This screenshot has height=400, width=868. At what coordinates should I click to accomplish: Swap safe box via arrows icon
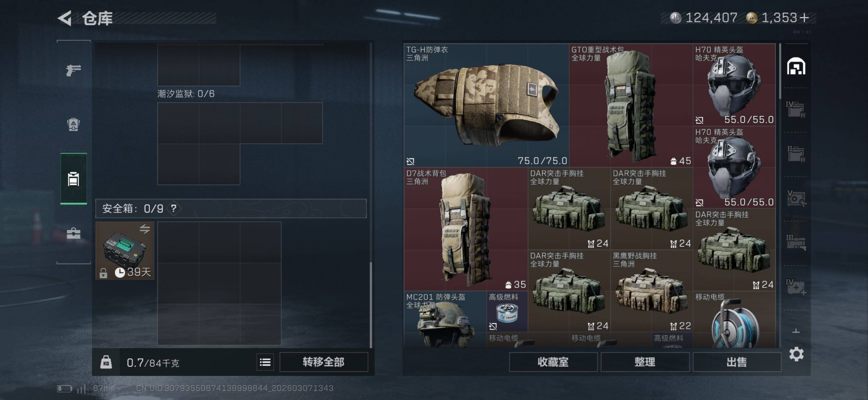coord(145,229)
